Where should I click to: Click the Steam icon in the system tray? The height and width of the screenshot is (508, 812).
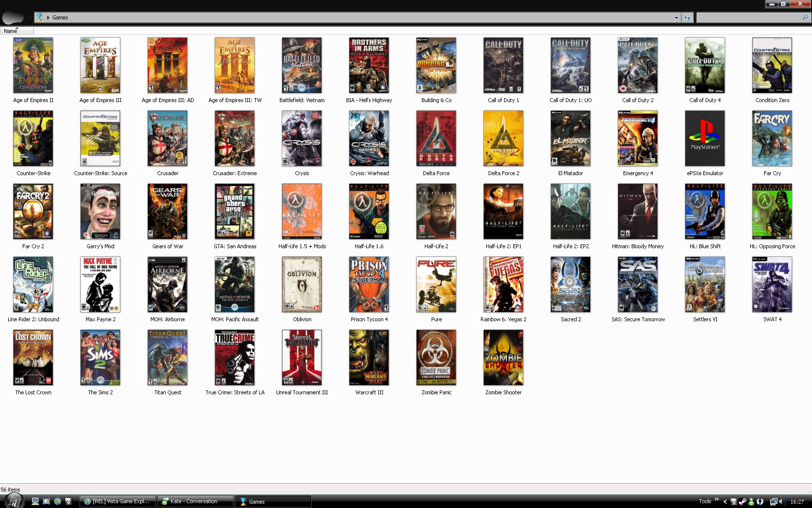(742, 502)
